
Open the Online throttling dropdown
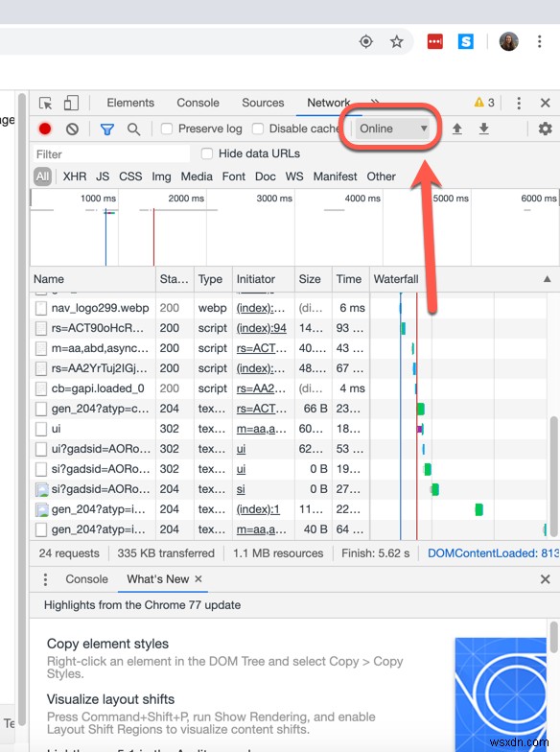click(x=392, y=129)
